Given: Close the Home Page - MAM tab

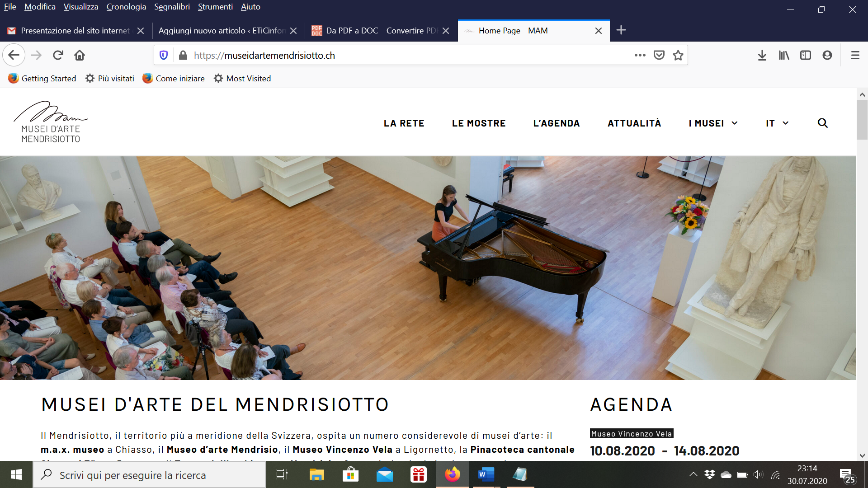Looking at the screenshot, I should 599,31.
